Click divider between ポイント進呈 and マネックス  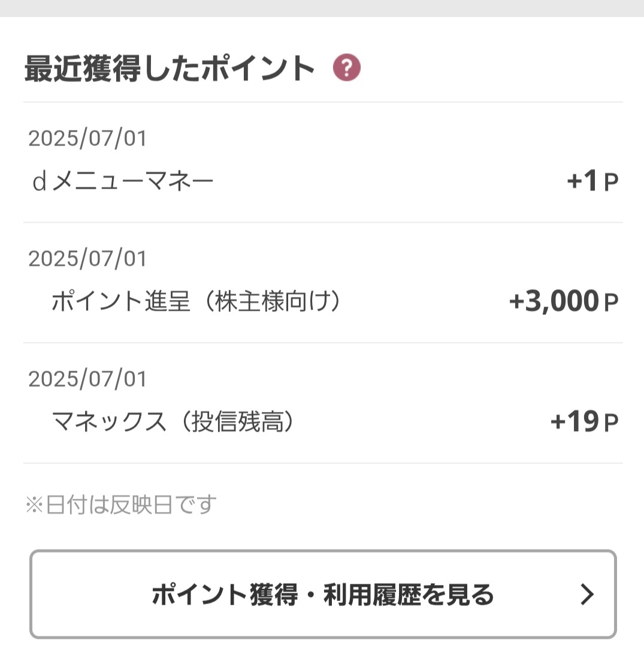(323, 342)
